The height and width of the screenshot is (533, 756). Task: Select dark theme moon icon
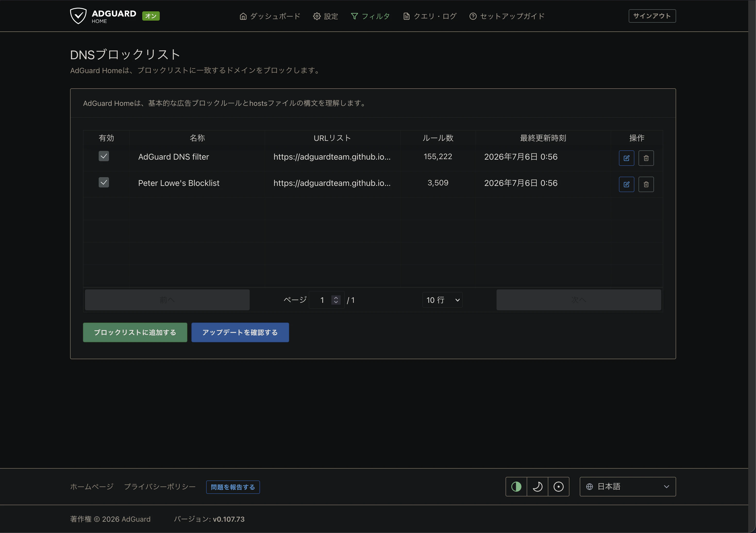(537, 487)
